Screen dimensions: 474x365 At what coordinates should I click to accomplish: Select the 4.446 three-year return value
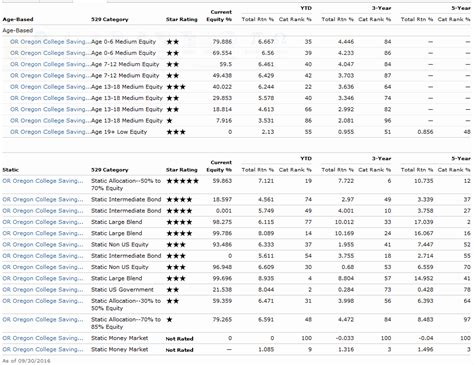coord(346,42)
